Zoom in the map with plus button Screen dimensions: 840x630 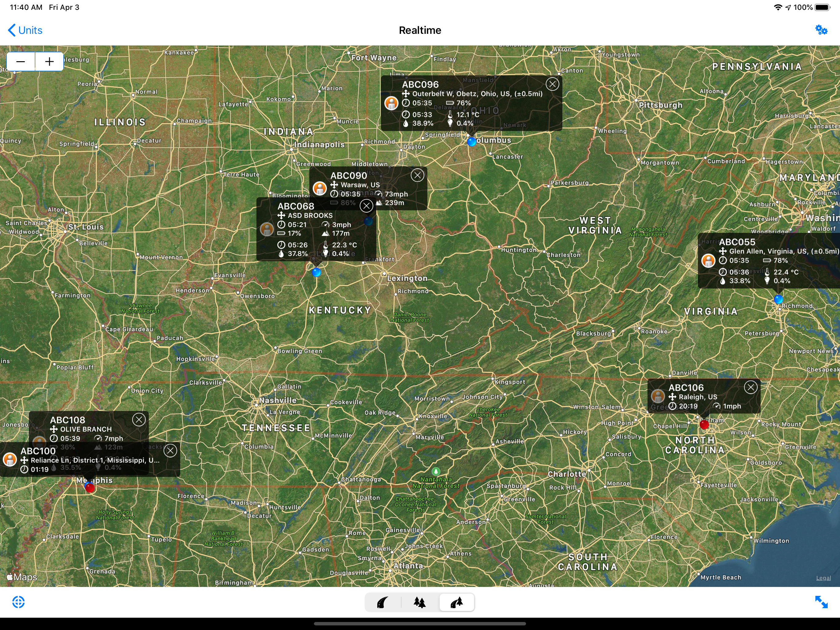(50, 62)
